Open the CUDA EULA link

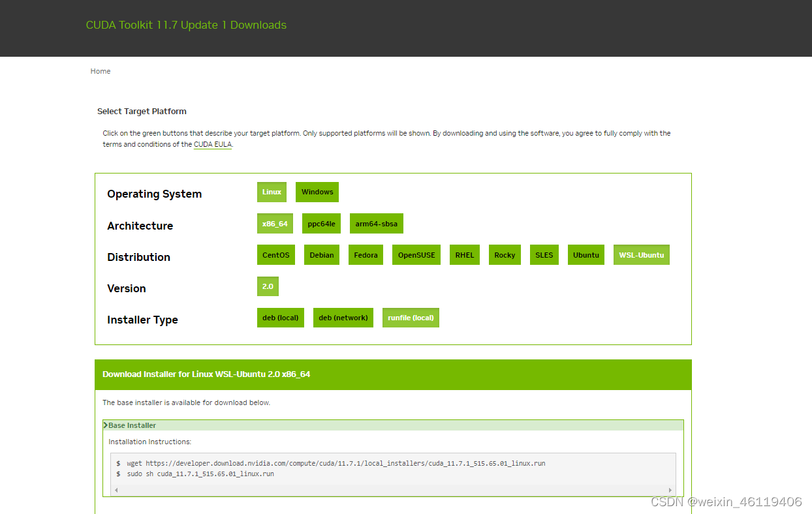coord(213,144)
